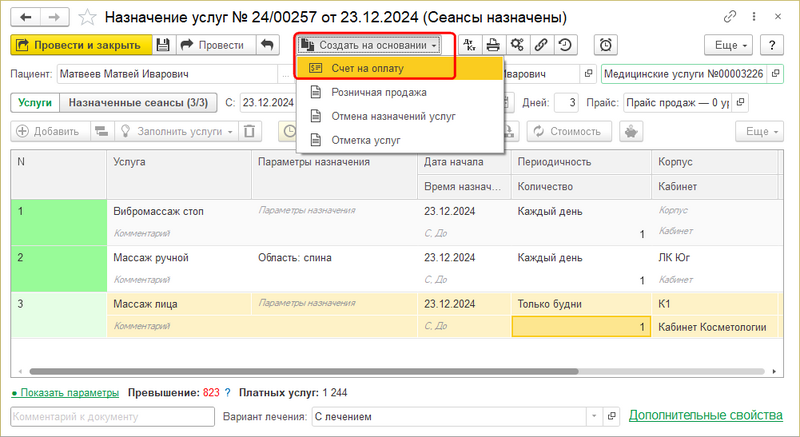Open the Дополнительные свойства link

pyautogui.click(x=706, y=415)
